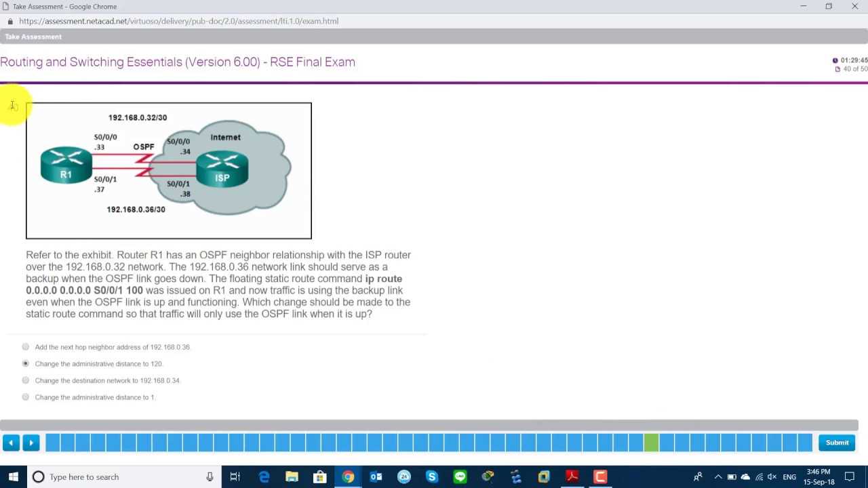Viewport: 868px width, 488px height.
Task: Click the Cortana microphone icon
Action: 210,476
